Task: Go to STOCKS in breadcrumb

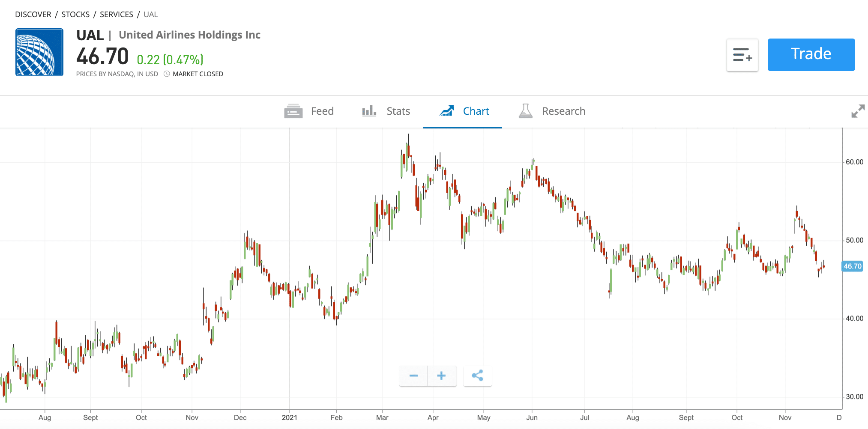Action: [x=75, y=15]
